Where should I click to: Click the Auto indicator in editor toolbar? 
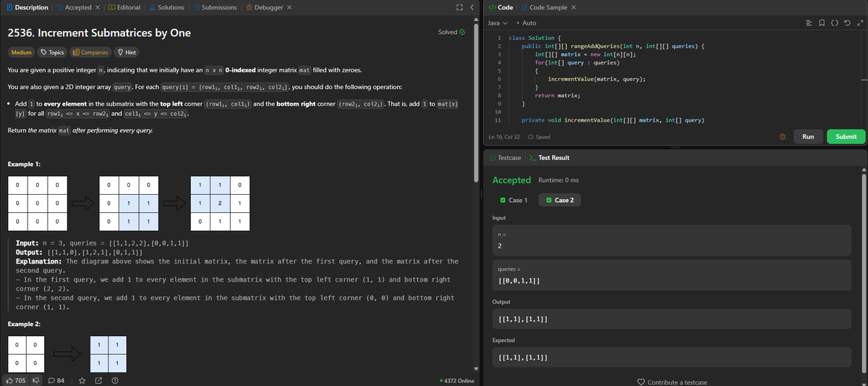pos(527,23)
